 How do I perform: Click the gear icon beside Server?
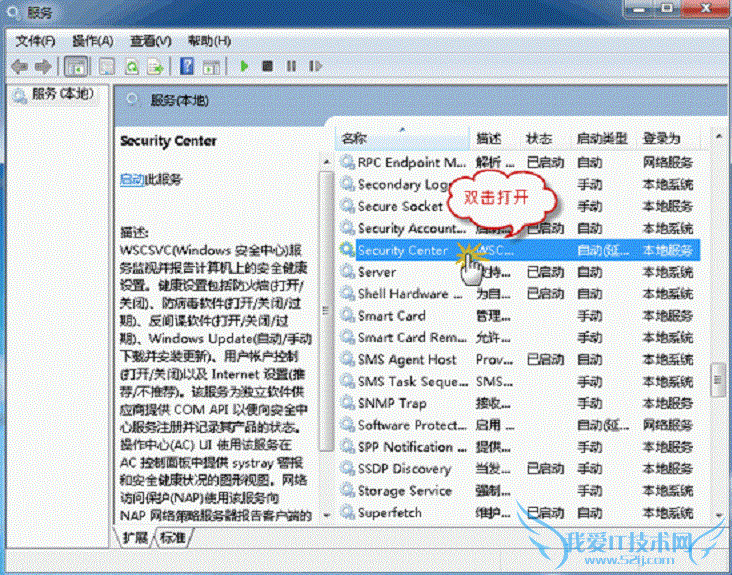(x=347, y=272)
